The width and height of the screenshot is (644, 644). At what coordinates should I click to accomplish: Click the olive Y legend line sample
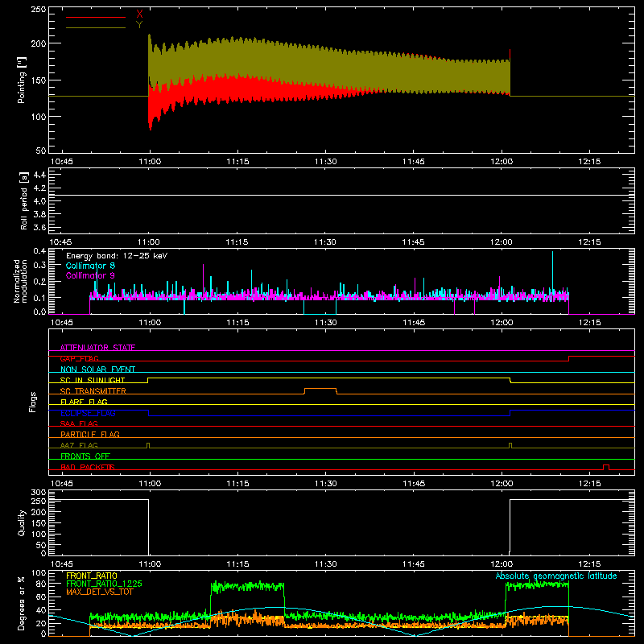tap(96, 28)
